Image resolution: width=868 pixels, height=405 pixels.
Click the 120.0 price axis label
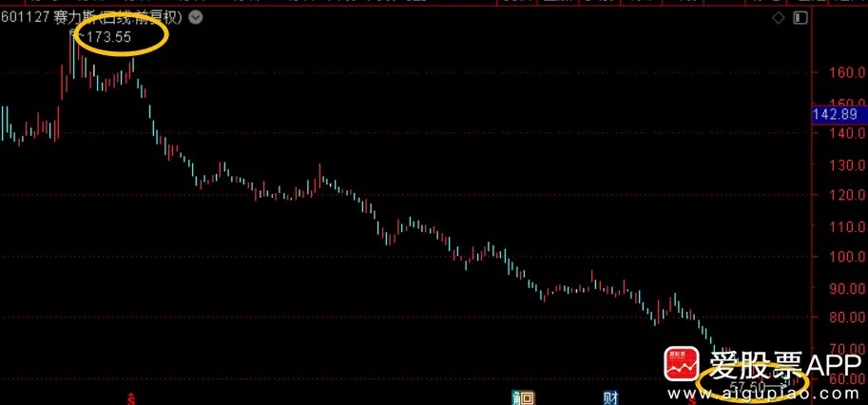(846, 195)
